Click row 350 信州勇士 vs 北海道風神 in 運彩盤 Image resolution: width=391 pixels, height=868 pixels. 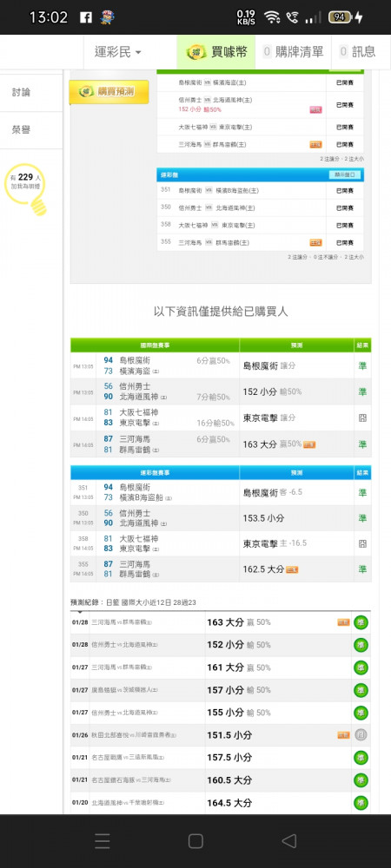pyautogui.click(x=261, y=207)
